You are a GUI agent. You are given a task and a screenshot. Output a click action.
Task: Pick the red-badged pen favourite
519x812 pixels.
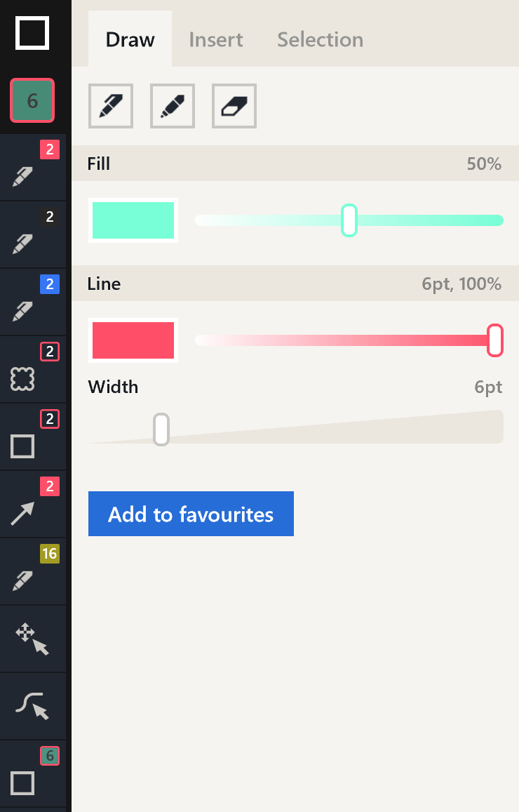[33, 168]
